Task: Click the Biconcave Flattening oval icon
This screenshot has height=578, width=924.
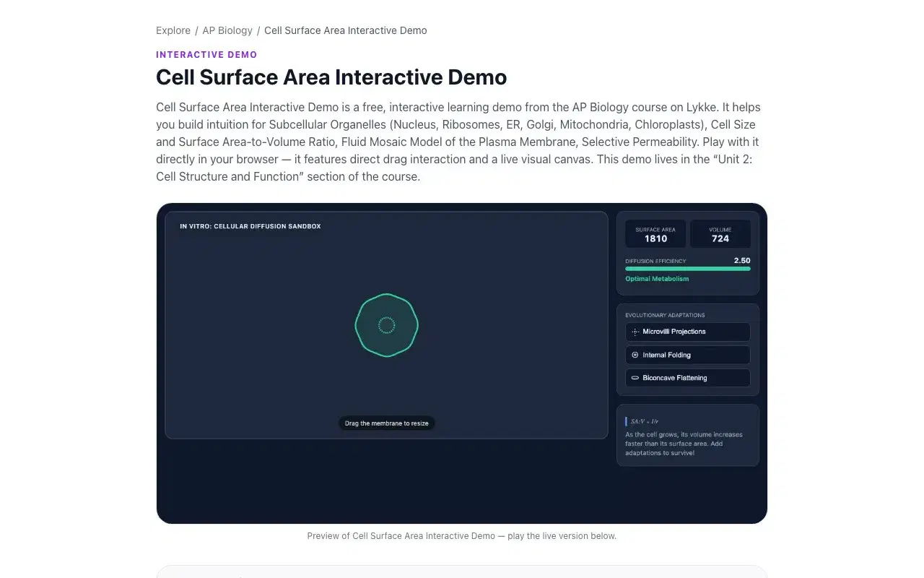Action: [x=635, y=378]
